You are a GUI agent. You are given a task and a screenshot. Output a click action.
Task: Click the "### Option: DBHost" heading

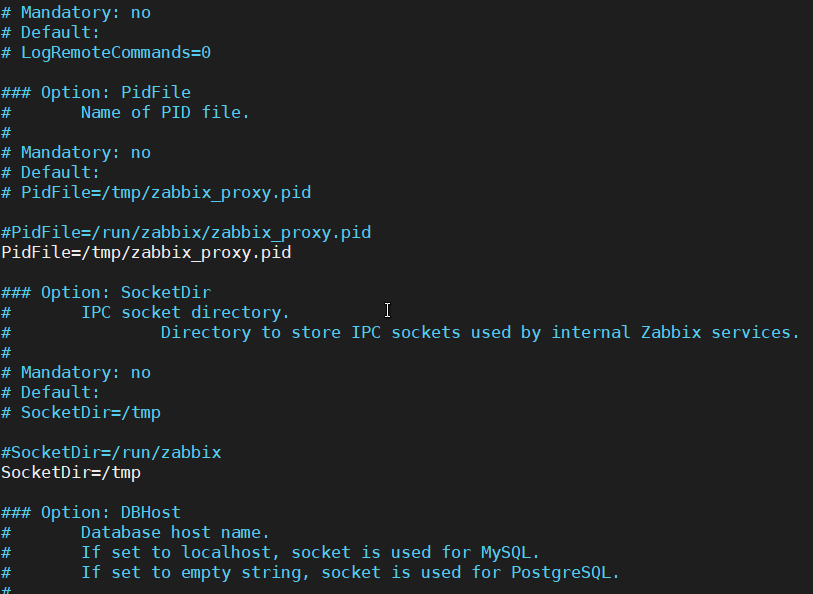90,512
